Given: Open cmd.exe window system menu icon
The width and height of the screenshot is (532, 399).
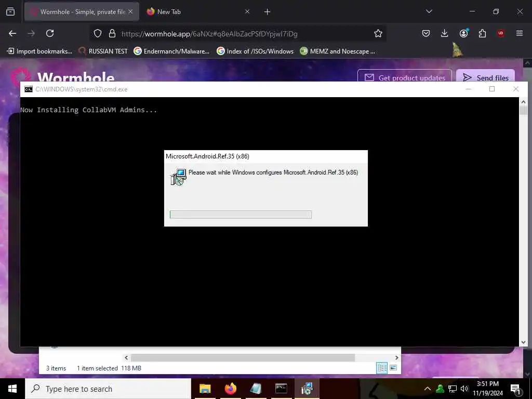Looking at the screenshot, I should click(29, 89).
